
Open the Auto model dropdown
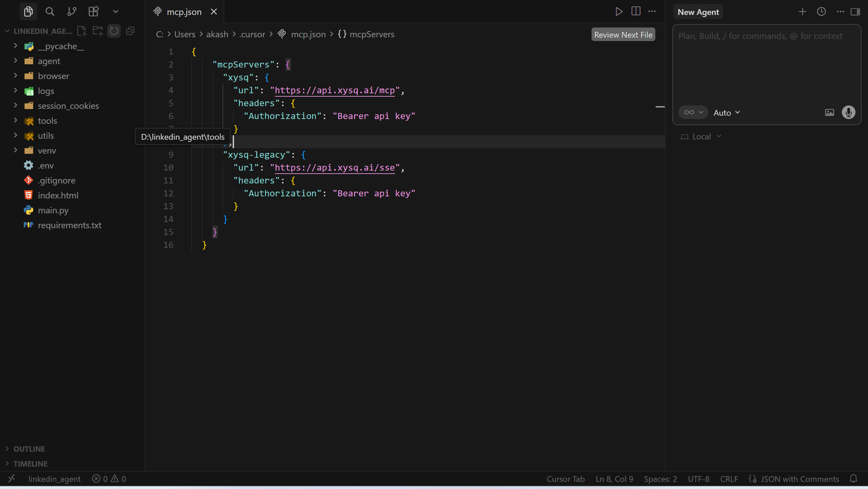[727, 113]
